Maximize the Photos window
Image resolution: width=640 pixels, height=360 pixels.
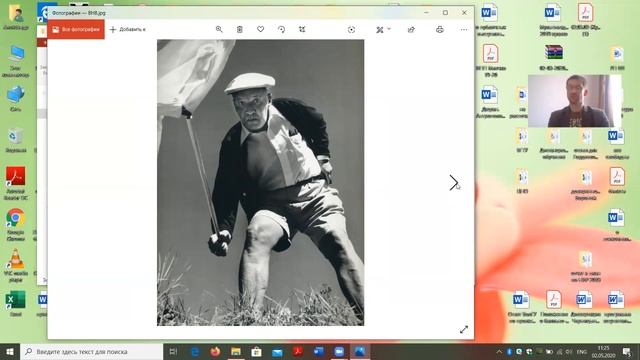click(x=445, y=13)
